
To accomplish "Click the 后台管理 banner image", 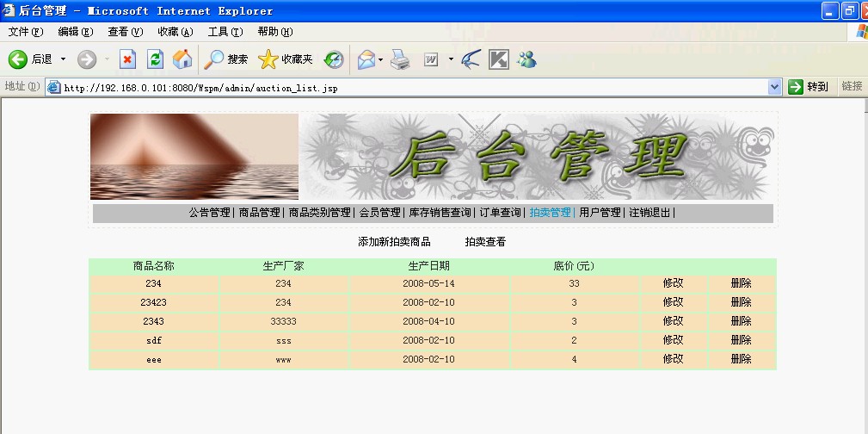I will (x=535, y=157).
